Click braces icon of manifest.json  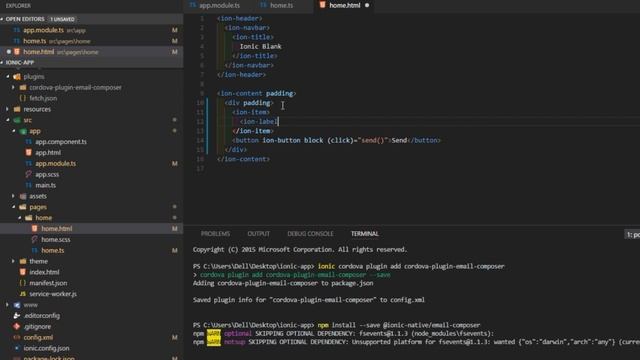click(23, 283)
